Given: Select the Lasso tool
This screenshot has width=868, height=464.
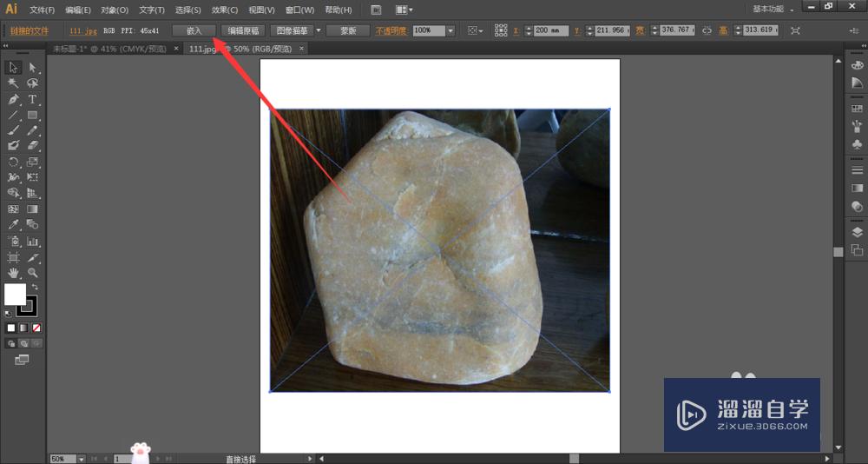Looking at the screenshot, I should click(x=33, y=83).
